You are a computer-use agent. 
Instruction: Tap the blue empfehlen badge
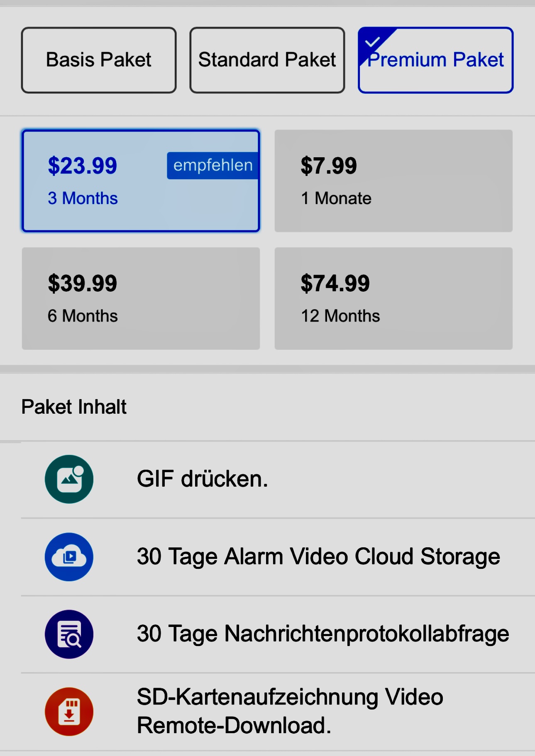click(x=213, y=166)
